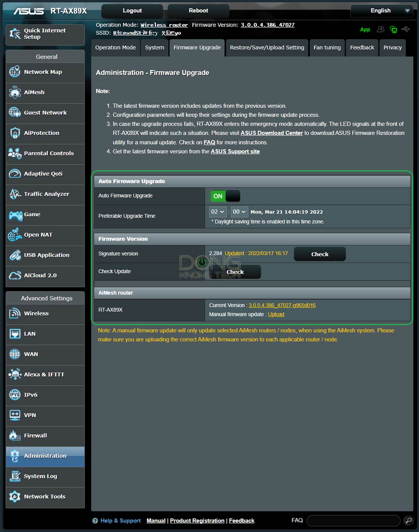Turn off Auto Firmware Upgrade switch
Viewport: 419px width, 532px height.
pyautogui.click(x=225, y=196)
